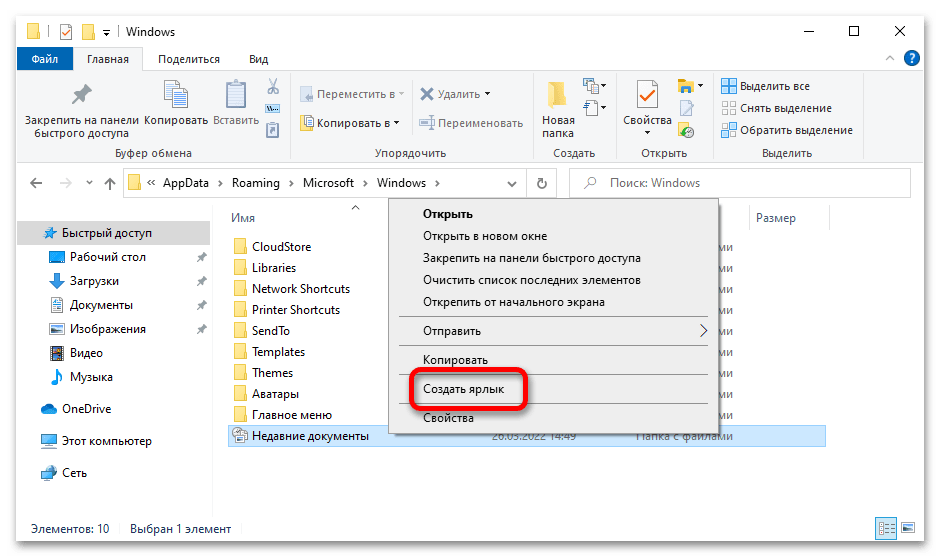The height and width of the screenshot is (557, 940).
Task: Click the Easy access icon in Создать group
Action: 590,108
